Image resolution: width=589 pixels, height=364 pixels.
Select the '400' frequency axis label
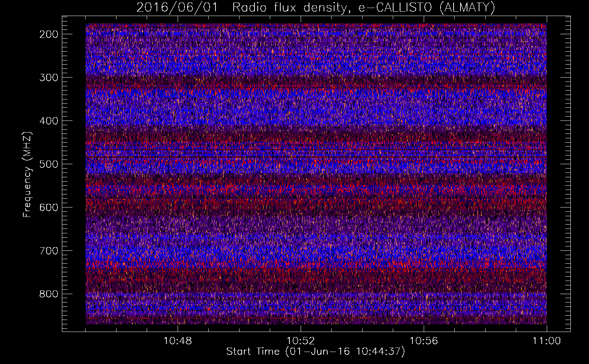[48, 121]
